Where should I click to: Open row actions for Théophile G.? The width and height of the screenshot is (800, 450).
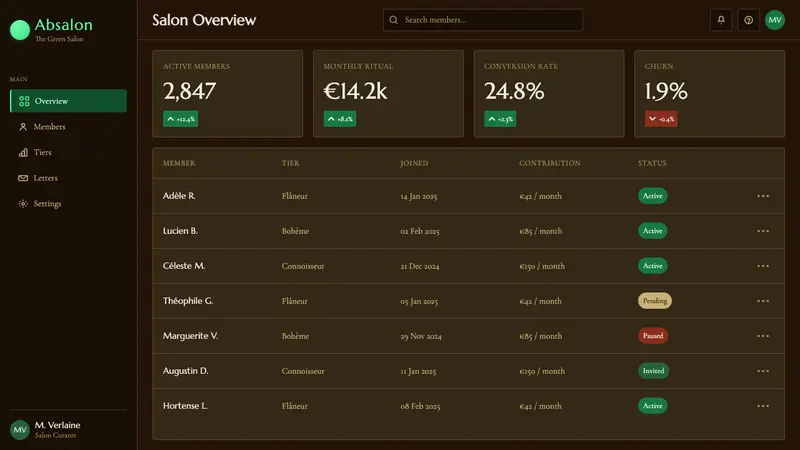tap(763, 301)
